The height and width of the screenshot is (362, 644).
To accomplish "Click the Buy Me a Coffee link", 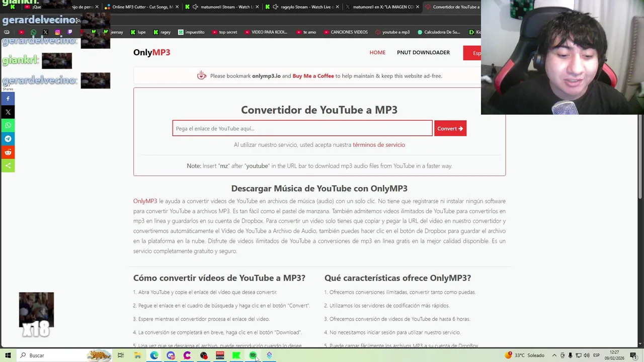I will tap(313, 76).
